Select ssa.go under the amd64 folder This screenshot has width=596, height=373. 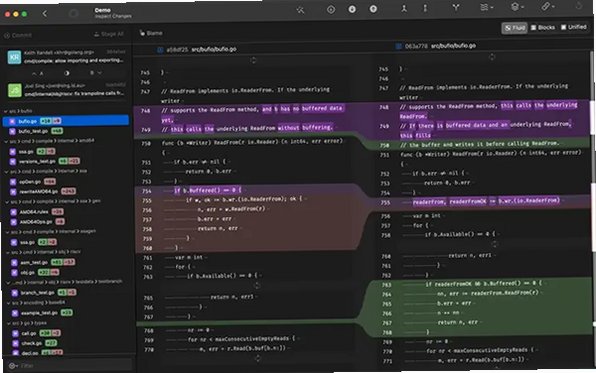coord(67,152)
